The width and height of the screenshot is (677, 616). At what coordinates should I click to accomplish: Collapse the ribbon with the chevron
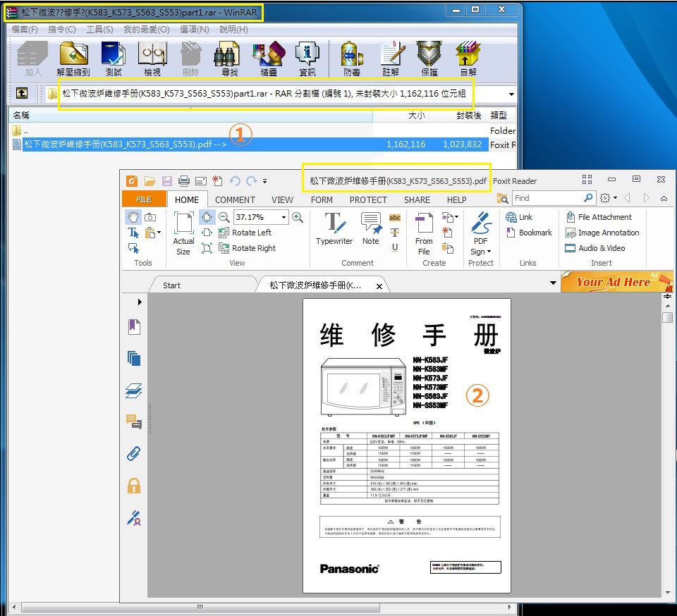(664, 199)
